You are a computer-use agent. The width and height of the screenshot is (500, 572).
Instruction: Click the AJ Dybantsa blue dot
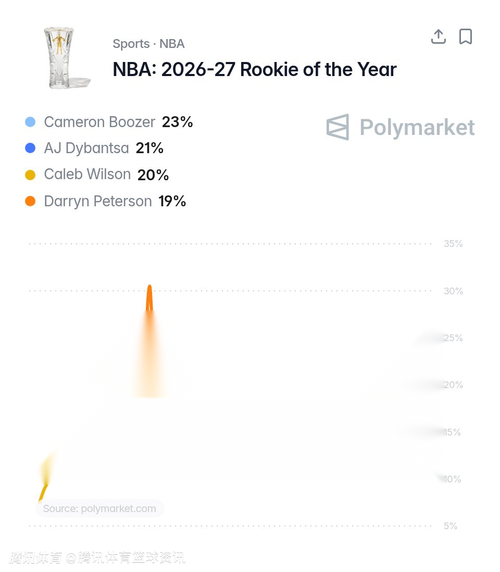click(30, 148)
